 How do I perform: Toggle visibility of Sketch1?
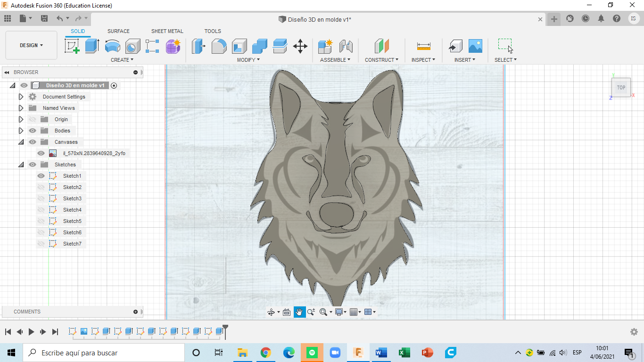pos(41,175)
